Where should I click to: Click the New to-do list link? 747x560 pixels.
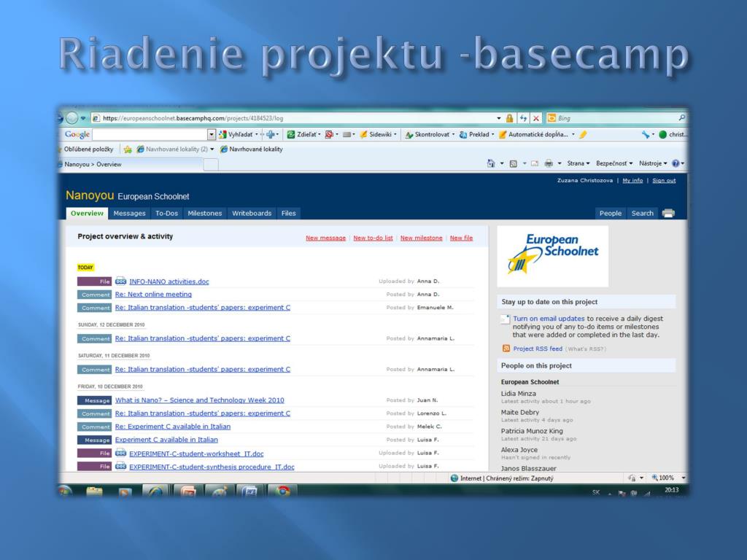click(x=373, y=238)
